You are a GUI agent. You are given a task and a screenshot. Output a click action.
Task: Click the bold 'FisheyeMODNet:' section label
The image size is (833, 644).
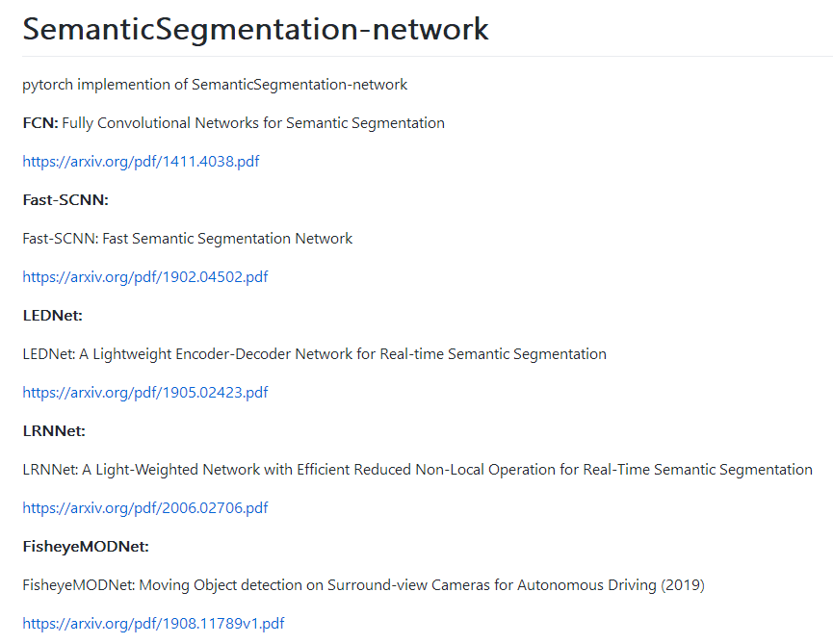pyautogui.click(x=86, y=547)
